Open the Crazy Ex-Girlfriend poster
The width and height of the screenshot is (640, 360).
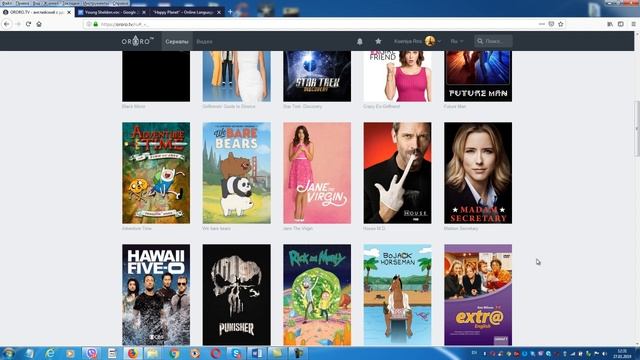398,76
